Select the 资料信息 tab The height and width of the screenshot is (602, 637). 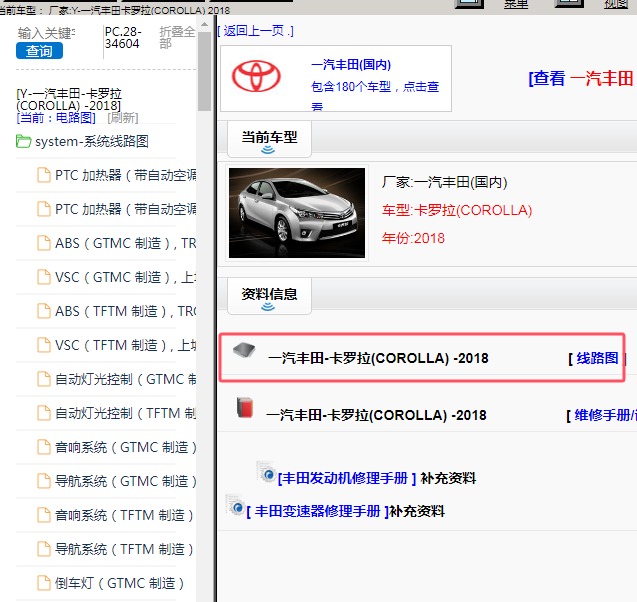click(x=269, y=295)
